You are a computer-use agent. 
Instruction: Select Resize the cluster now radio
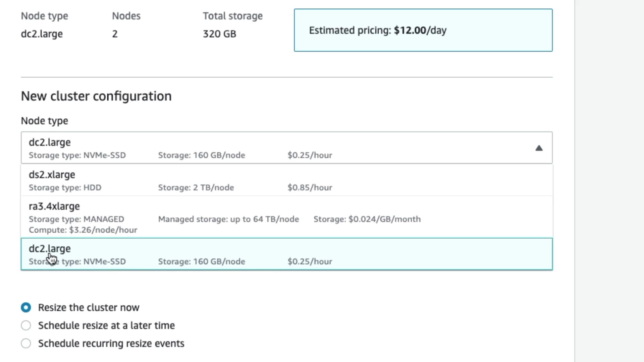click(26, 307)
